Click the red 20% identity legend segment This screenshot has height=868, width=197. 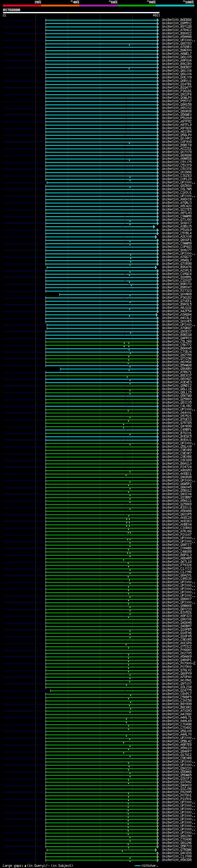click(22, 6)
